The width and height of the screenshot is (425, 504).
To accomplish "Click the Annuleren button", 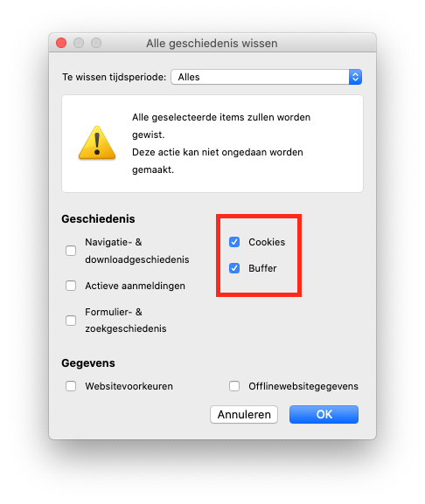I will point(244,415).
